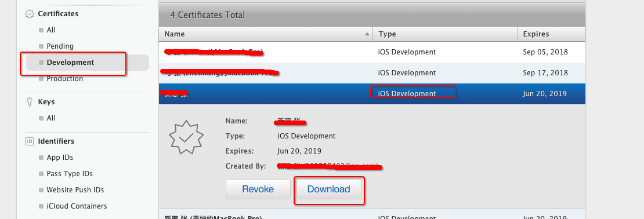Click the Keys section heading
Viewport: 644px width, 219px height.
46,102
